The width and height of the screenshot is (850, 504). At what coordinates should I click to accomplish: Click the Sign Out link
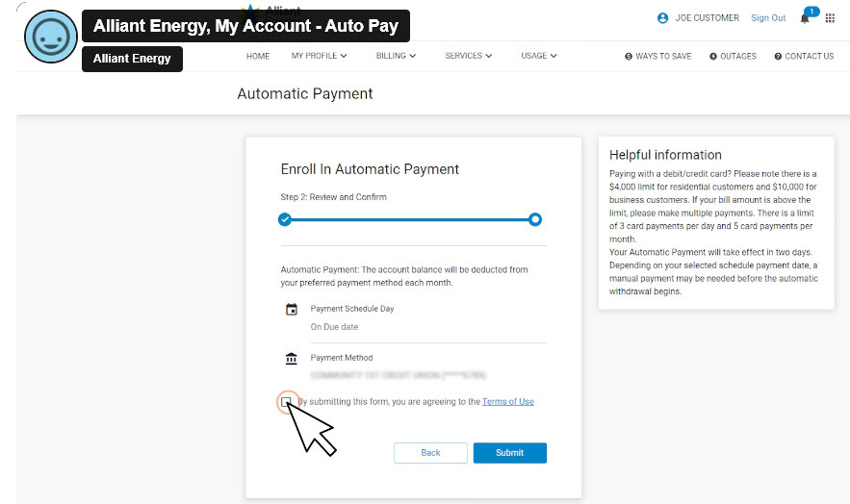tap(768, 18)
